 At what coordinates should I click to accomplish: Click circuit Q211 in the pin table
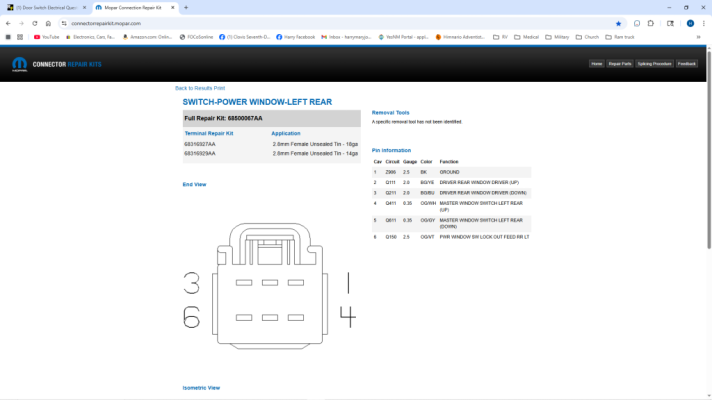coord(391,193)
